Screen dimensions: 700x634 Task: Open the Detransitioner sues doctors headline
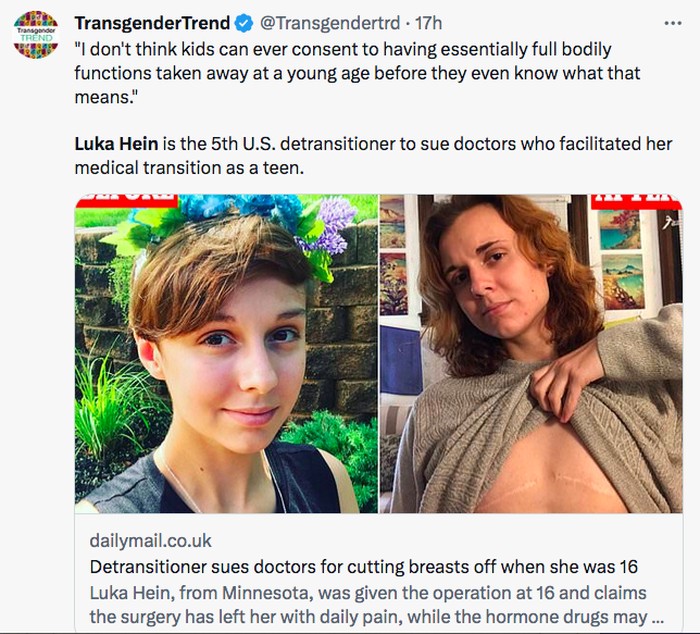357,568
